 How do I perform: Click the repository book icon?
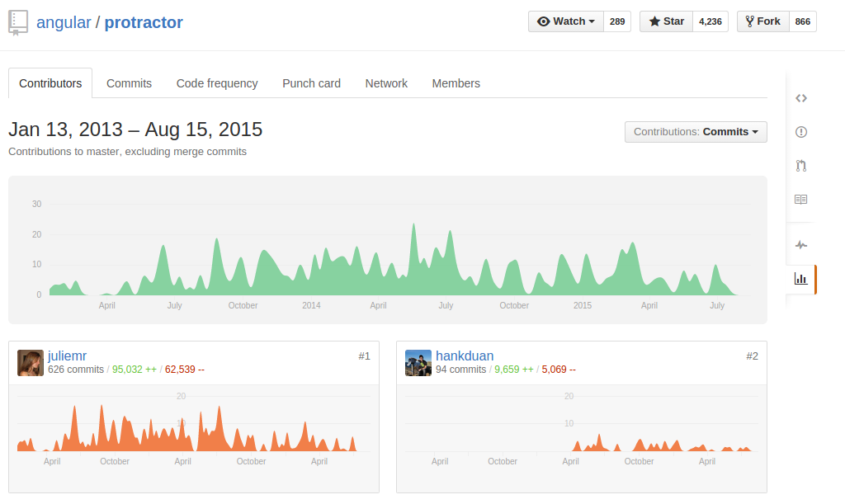tap(18, 22)
